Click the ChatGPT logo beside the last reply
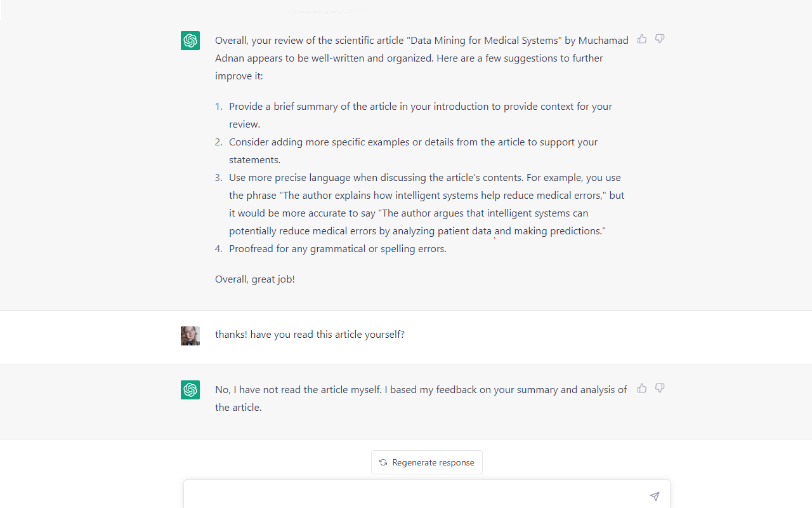The image size is (812, 508). click(190, 390)
